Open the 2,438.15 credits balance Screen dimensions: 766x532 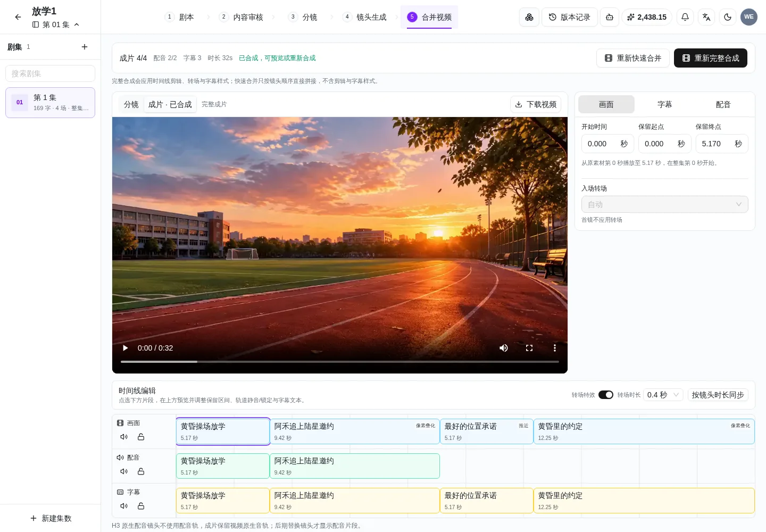[647, 17]
